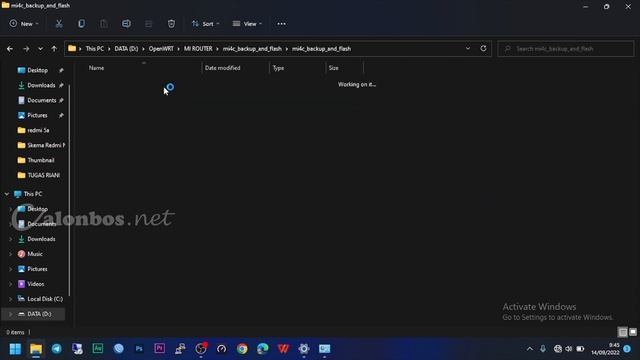Image resolution: width=640 pixels, height=360 pixels.
Task: Expand Videos under This PC
Action: (11, 284)
